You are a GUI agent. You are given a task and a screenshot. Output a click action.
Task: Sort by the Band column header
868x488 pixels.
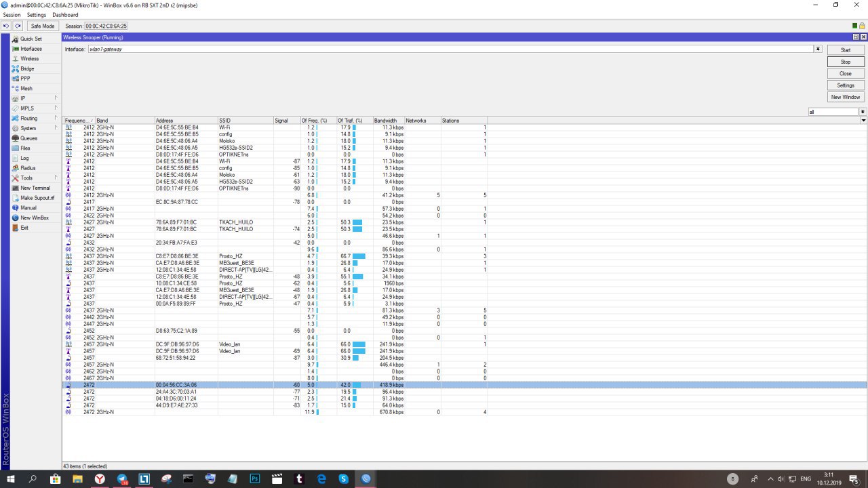pyautogui.click(x=125, y=121)
